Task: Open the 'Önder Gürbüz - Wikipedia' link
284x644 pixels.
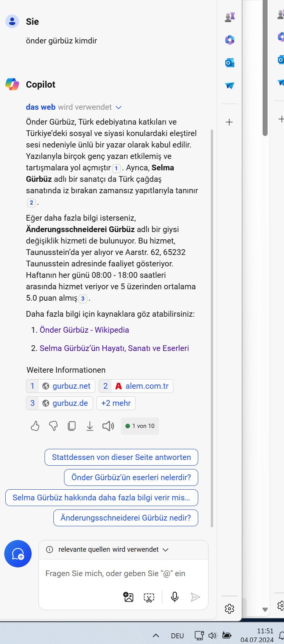Action: tap(84, 330)
